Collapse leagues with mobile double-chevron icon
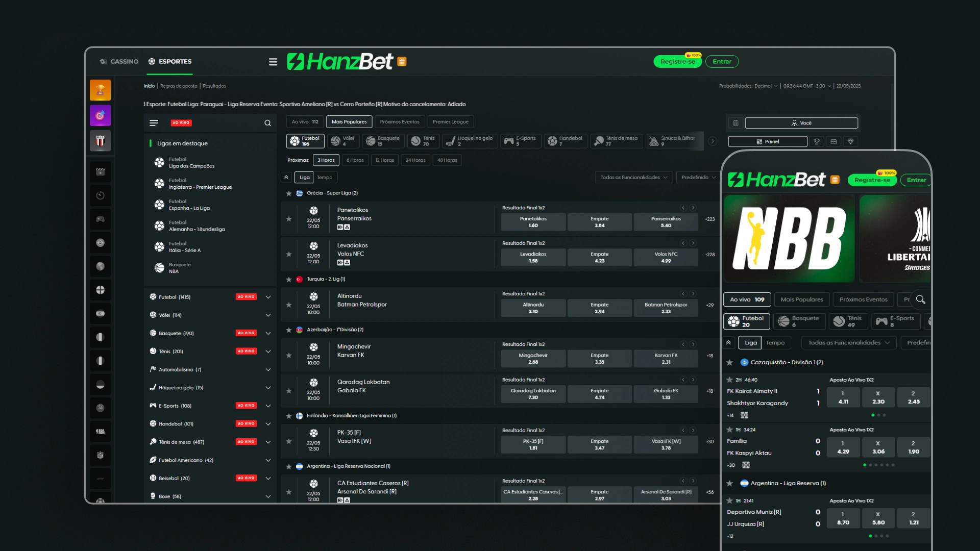Viewport: 980px width, 551px height. tap(728, 343)
